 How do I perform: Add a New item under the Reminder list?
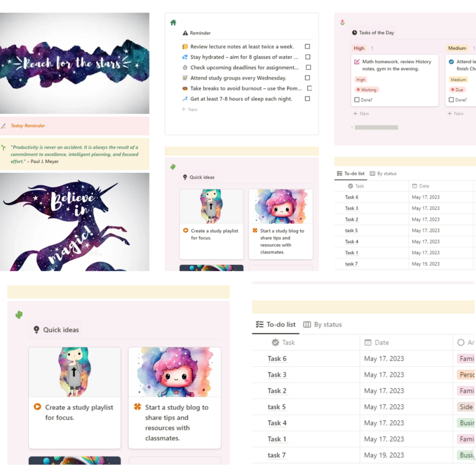[x=189, y=109]
